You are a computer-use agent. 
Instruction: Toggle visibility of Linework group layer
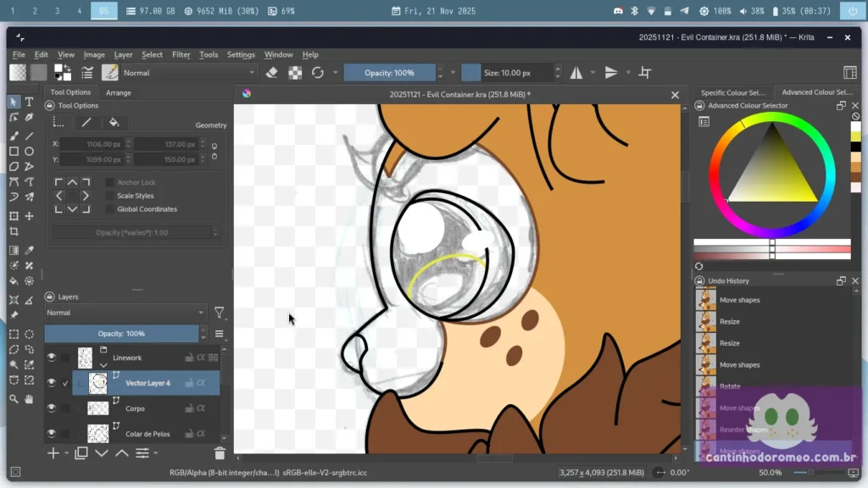(51, 358)
